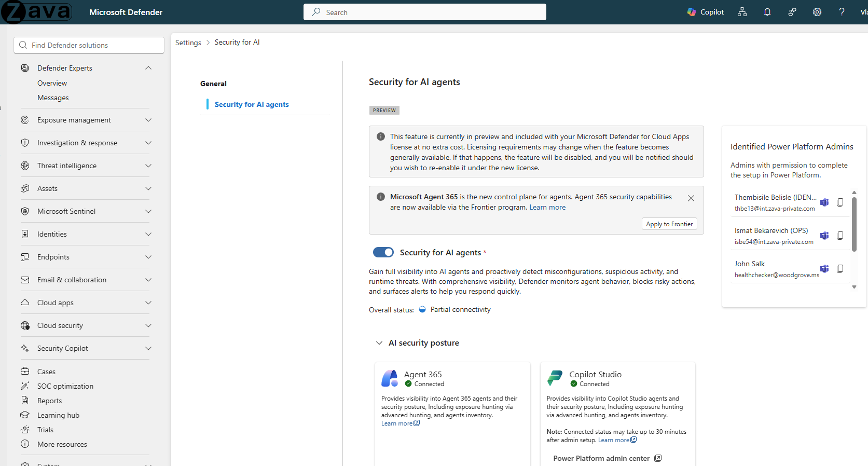Click Learn more in Agent 365 banner
Viewport: 868px width, 466px height.
(547, 207)
